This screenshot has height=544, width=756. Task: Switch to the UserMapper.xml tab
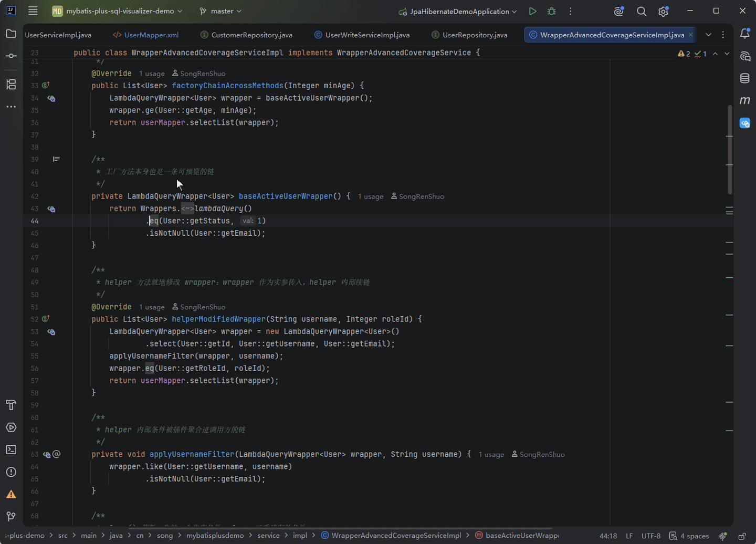pyautogui.click(x=146, y=35)
